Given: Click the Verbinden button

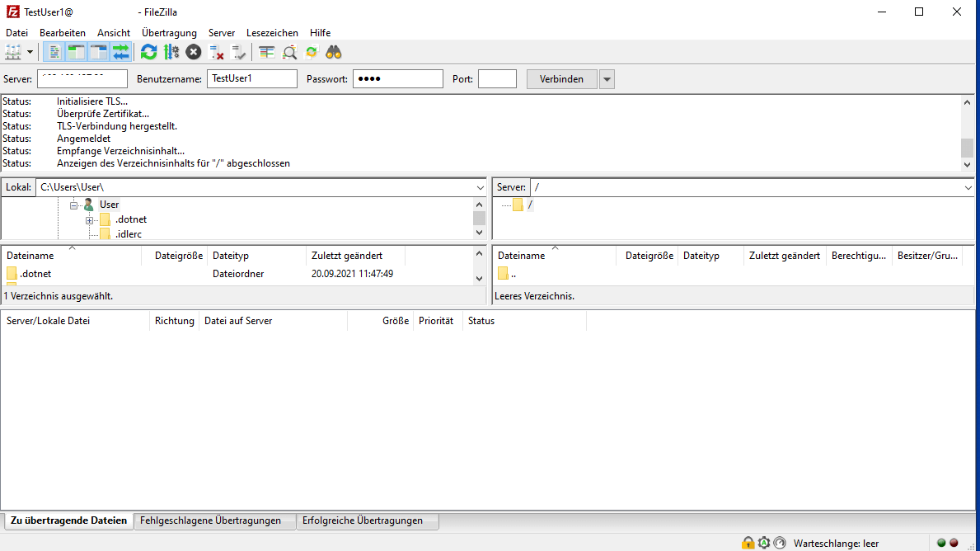Looking at the screenshot, I should click(561, 79).
